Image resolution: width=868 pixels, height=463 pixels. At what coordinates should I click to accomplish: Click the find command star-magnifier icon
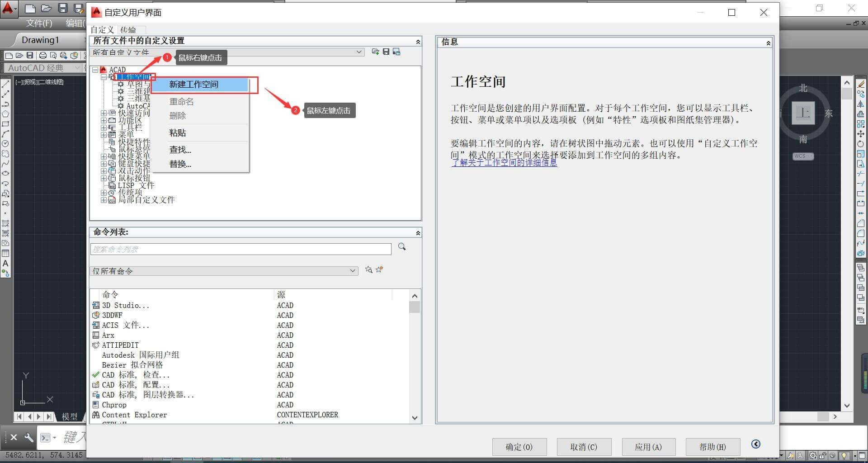(369, 269)
